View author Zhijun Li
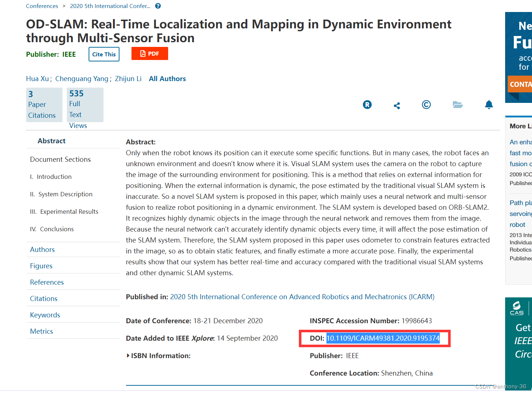 click(x=128, y=79)
